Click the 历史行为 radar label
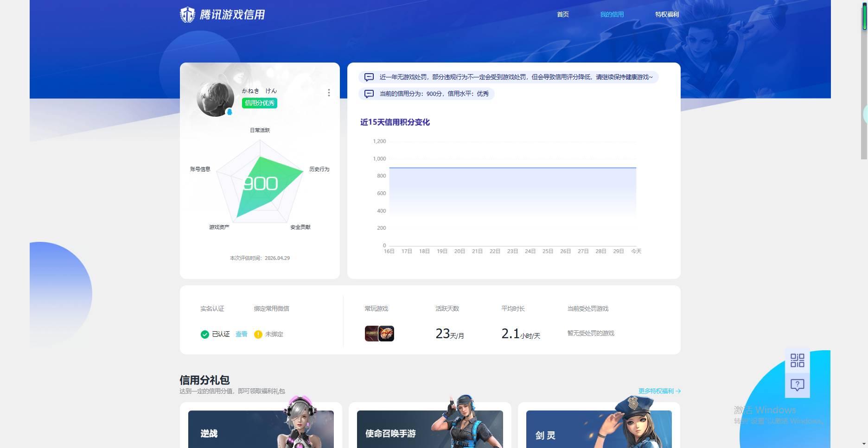This screenshot has height=448, width=868. pos(319,169)
